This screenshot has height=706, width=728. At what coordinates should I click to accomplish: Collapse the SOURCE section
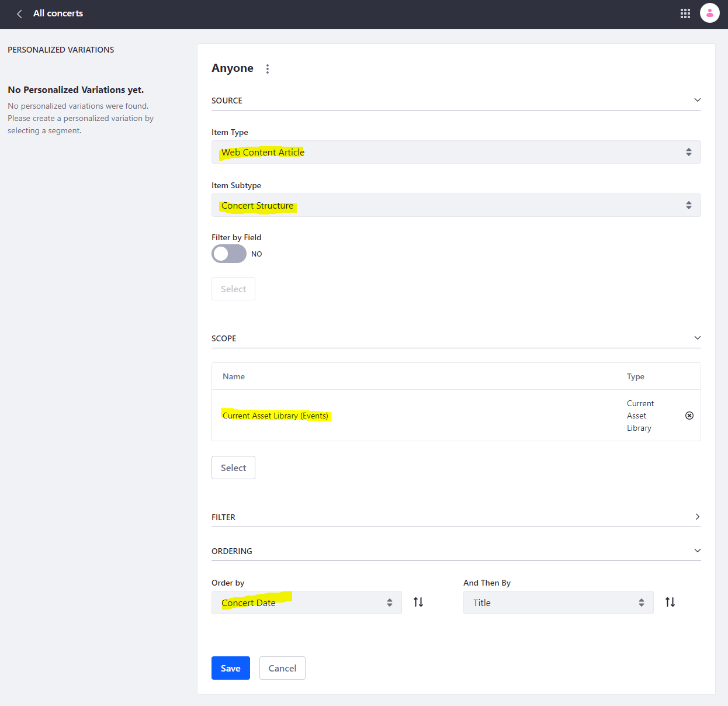coord(456,101)
